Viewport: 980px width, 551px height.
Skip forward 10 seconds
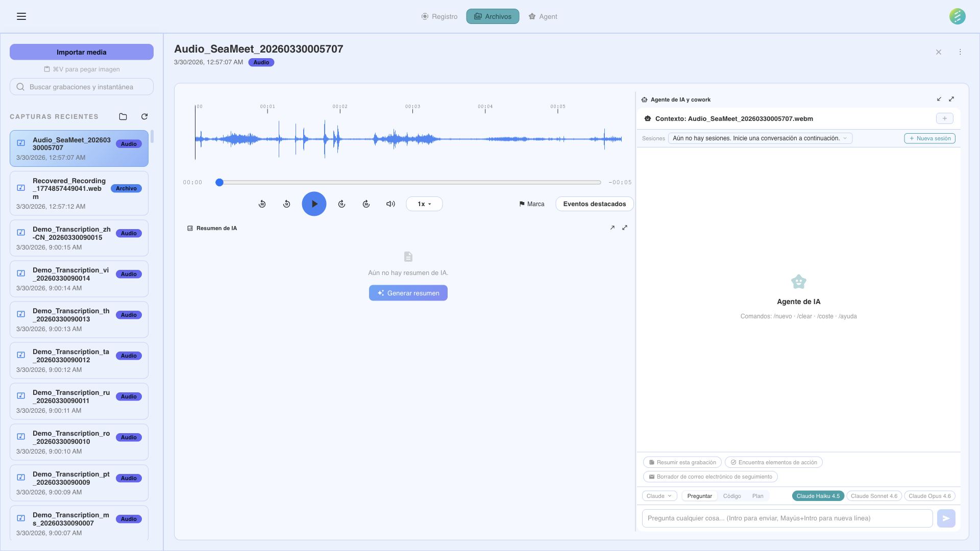341,204
